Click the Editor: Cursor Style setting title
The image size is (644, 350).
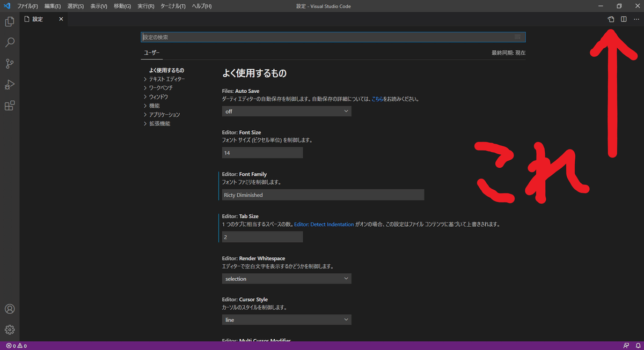[245, 300]
